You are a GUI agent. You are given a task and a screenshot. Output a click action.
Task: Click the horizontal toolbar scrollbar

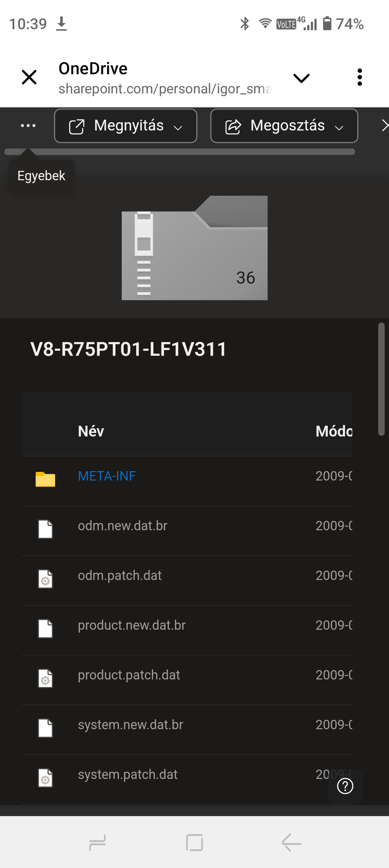(x=180, y=152)
